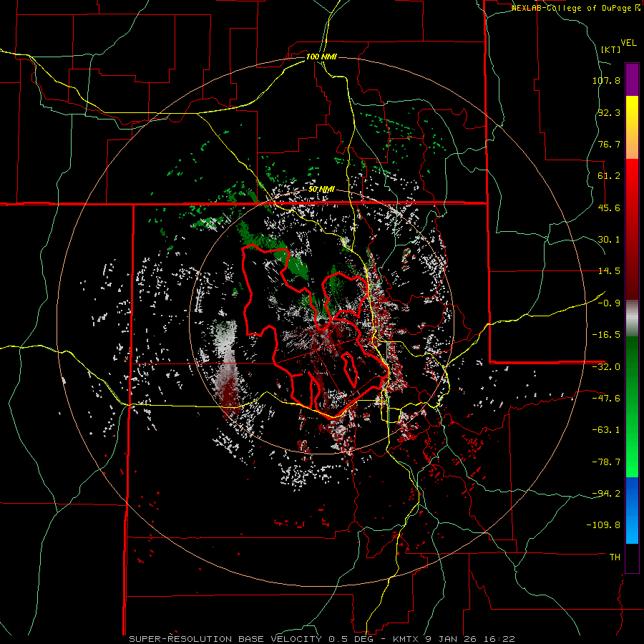Screen dimensions: 644x644
Task: Click the 14.5 velocity scale value
Action: point(609,271)
